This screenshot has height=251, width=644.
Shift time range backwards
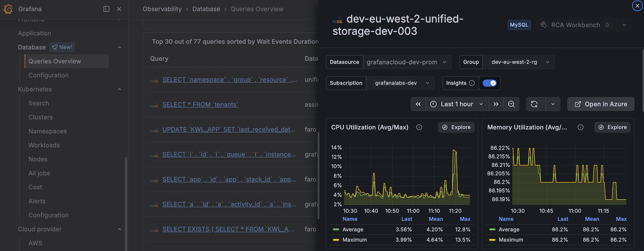[x=418, y=104]
